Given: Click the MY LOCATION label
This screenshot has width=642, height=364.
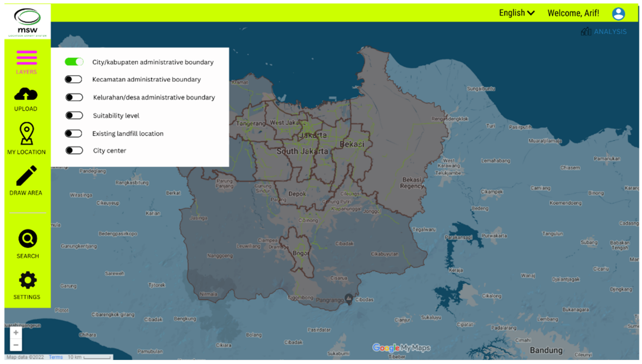Looking at the screenshot, I should tap(26, 152).
